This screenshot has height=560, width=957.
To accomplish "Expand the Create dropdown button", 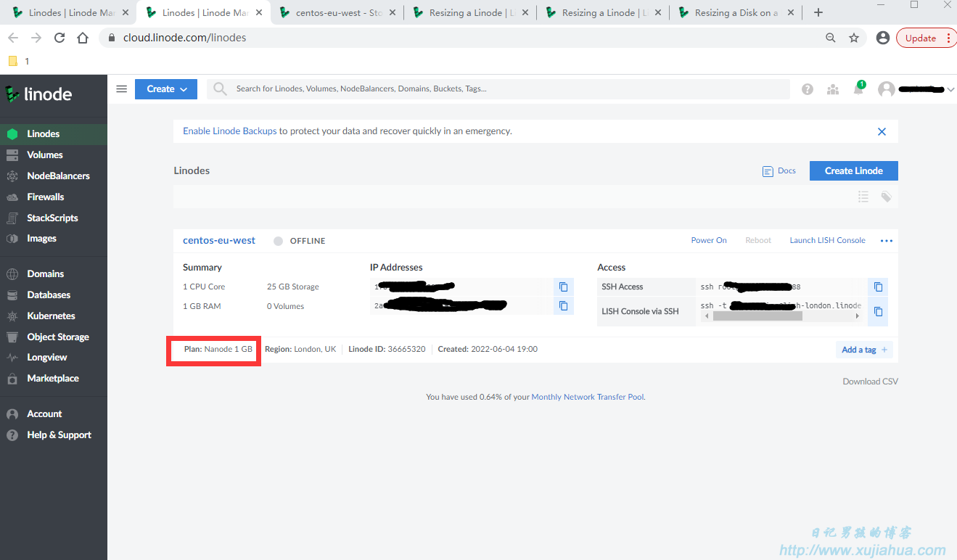I will [x=166, y=89].
